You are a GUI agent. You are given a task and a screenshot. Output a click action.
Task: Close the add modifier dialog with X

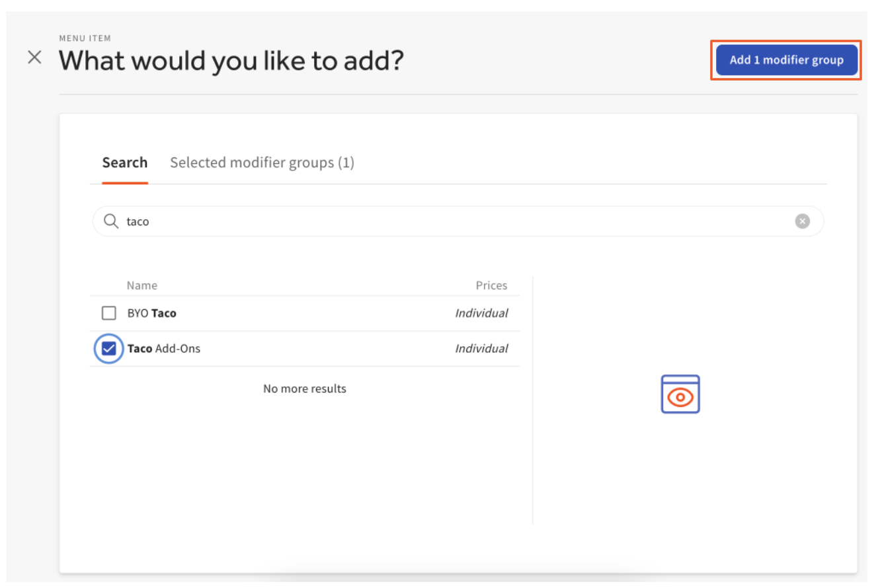[34, 57]
